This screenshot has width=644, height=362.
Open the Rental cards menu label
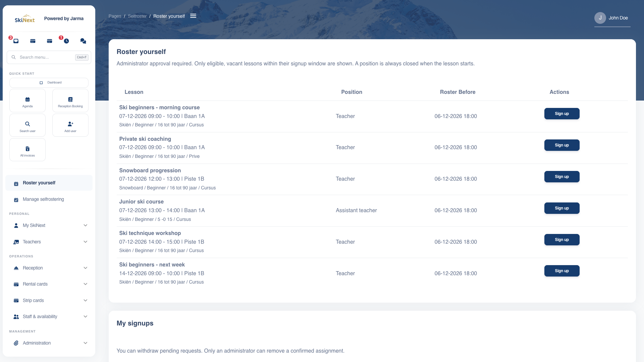tap(35, 284)
